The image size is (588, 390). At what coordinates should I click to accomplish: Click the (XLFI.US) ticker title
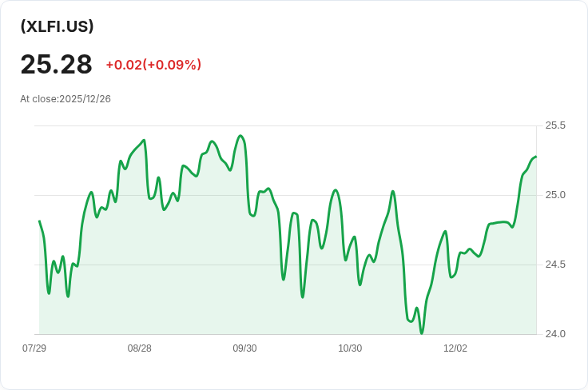[57, 26]
